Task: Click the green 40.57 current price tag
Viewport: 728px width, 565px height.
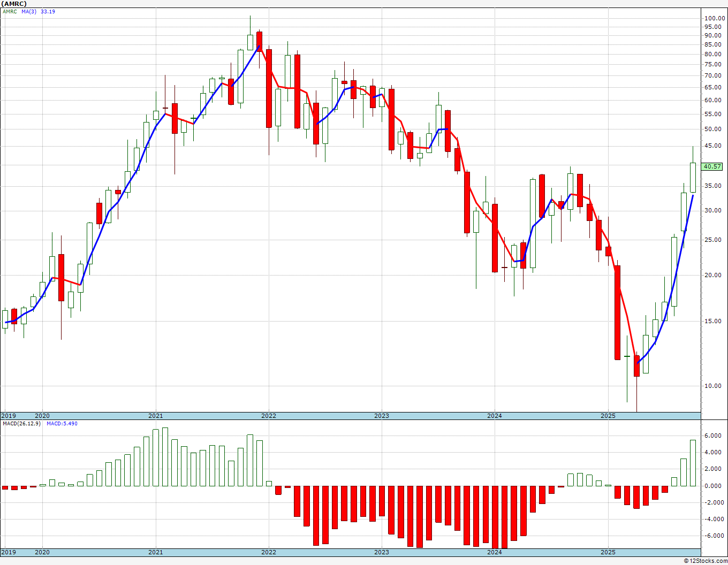Action: tap(712, 166)
